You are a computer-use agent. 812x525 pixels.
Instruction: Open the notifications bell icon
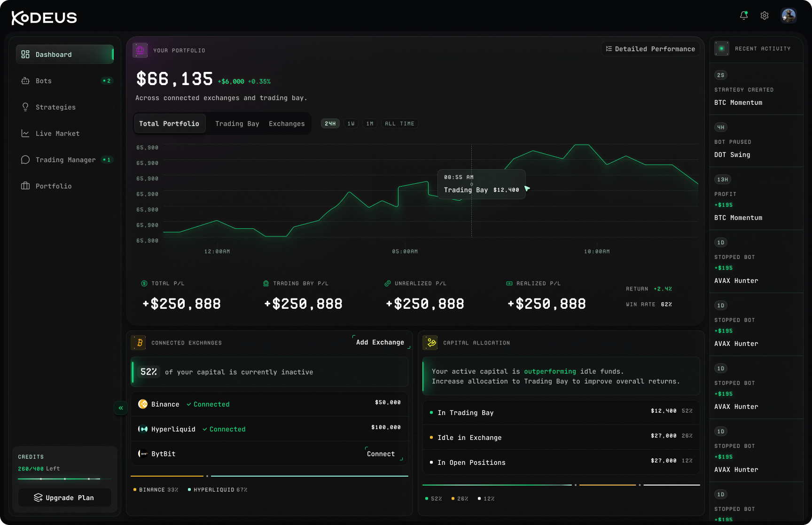(x=744, y=16)
